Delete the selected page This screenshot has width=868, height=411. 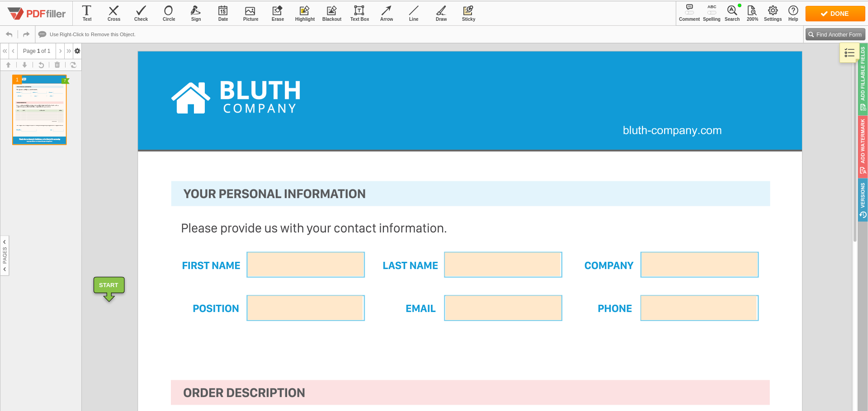(57, 65)
